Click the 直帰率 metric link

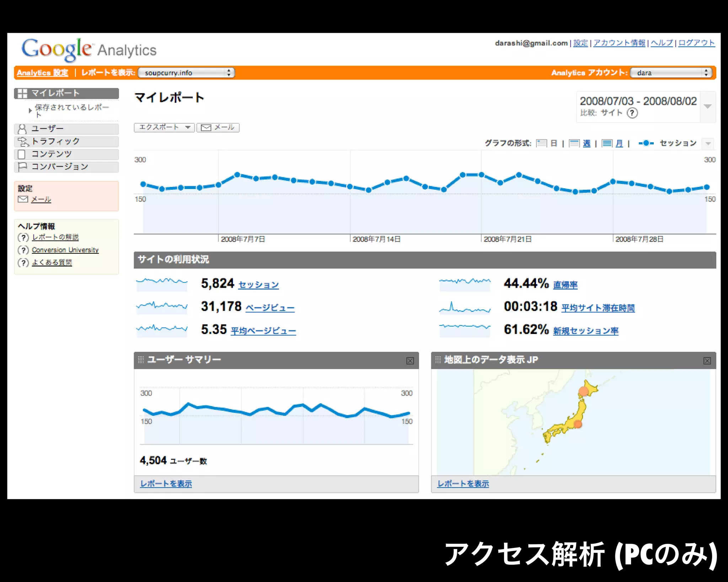pyautogui.click(x=566, y=285)
